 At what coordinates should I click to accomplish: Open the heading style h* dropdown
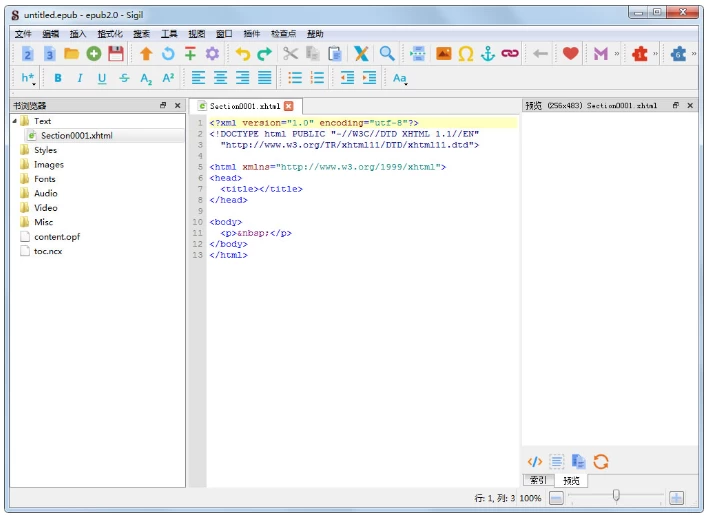(28, 78)
